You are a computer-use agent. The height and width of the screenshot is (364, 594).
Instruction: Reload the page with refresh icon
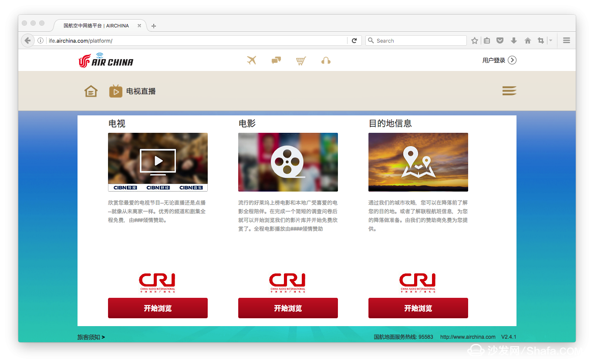click(x=354, y=40)
